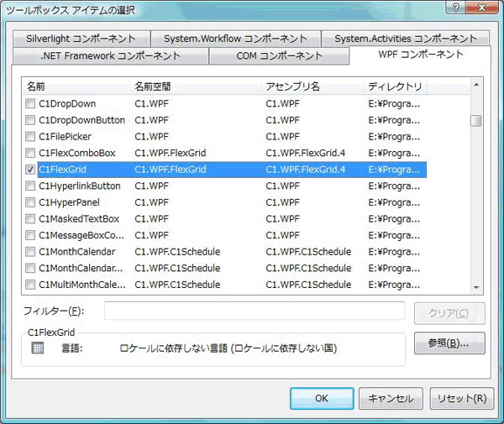Click C1.WPF.C1Schedule namespace in C1MonthCalendar row
This screenshot has width=504, height=424.
click(x=177, y=252)
